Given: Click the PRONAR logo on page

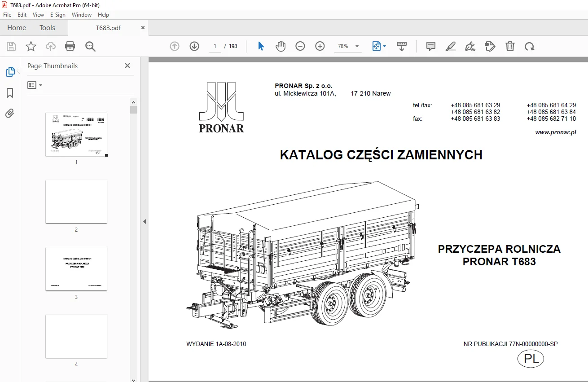Looking at the screenshot, I should point(221,107).
